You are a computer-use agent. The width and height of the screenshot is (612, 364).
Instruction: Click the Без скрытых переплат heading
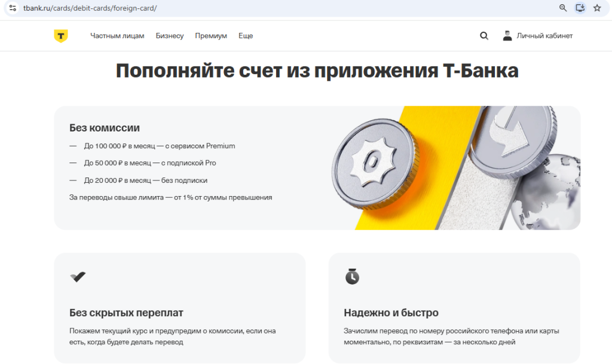(126, 313)
